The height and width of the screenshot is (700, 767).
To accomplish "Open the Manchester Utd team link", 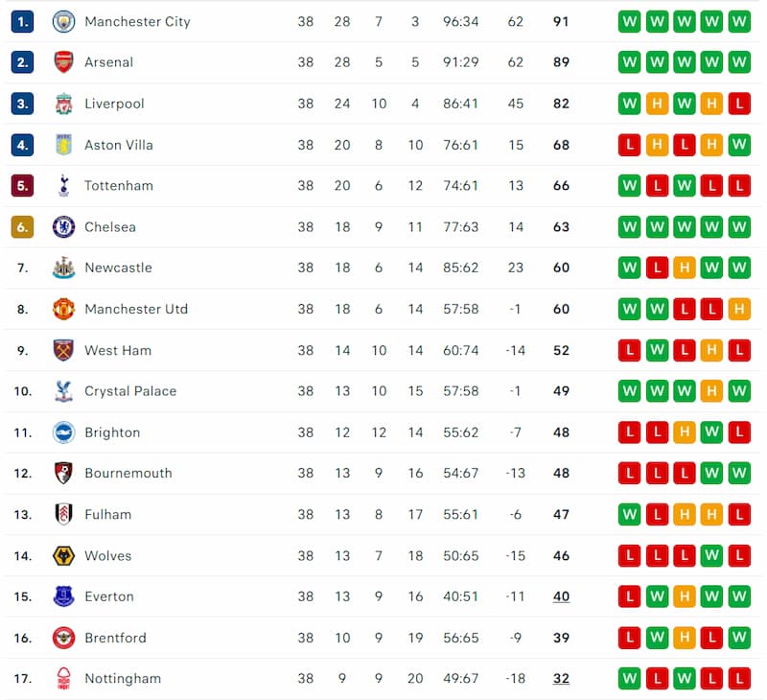I will pos(136,309).
